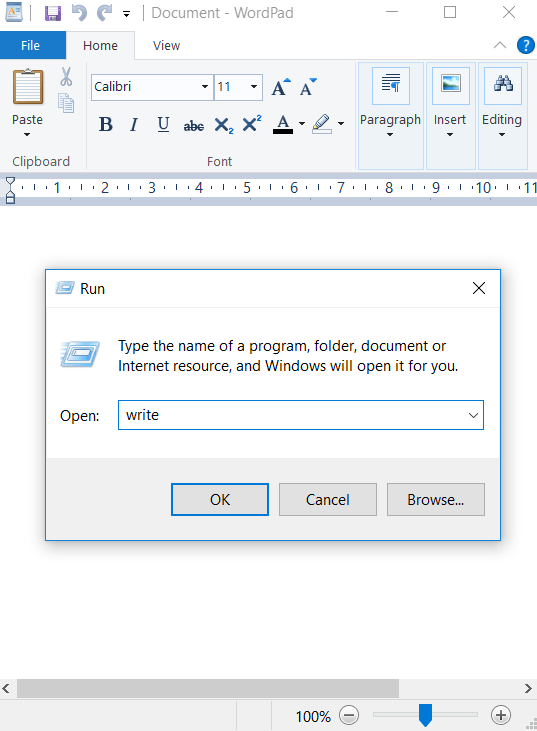Open the Calibri font family dropdown
This screenshot has height=731, width=537.
205,87
